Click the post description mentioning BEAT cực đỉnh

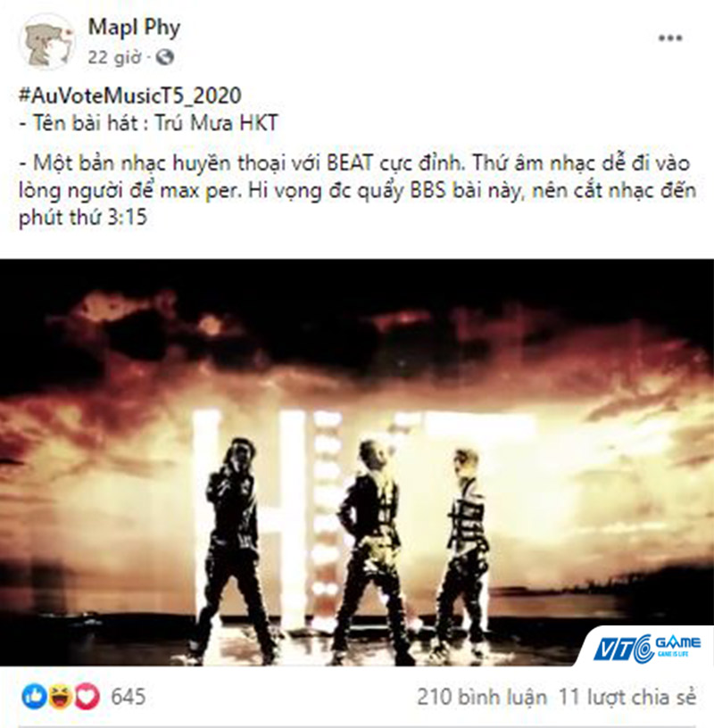pyautogui.click(x=357, y=190)
